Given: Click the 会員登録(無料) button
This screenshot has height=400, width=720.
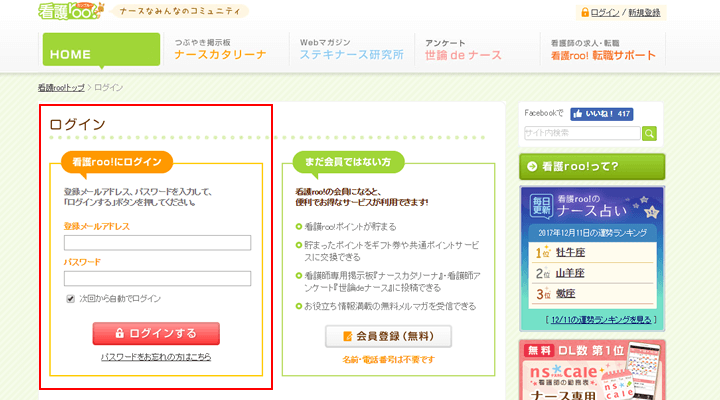Looking at the screenshot, I should (x=388, y=336).
